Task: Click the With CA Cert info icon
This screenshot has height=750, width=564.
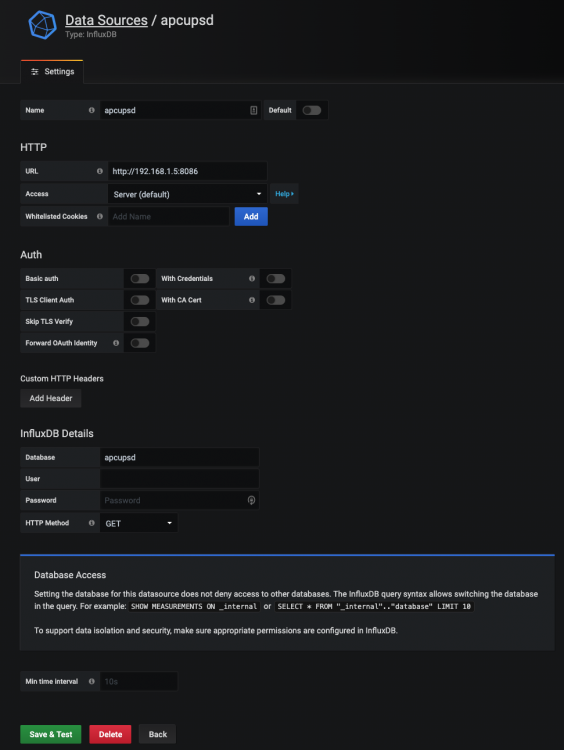Action: (252, 300)
